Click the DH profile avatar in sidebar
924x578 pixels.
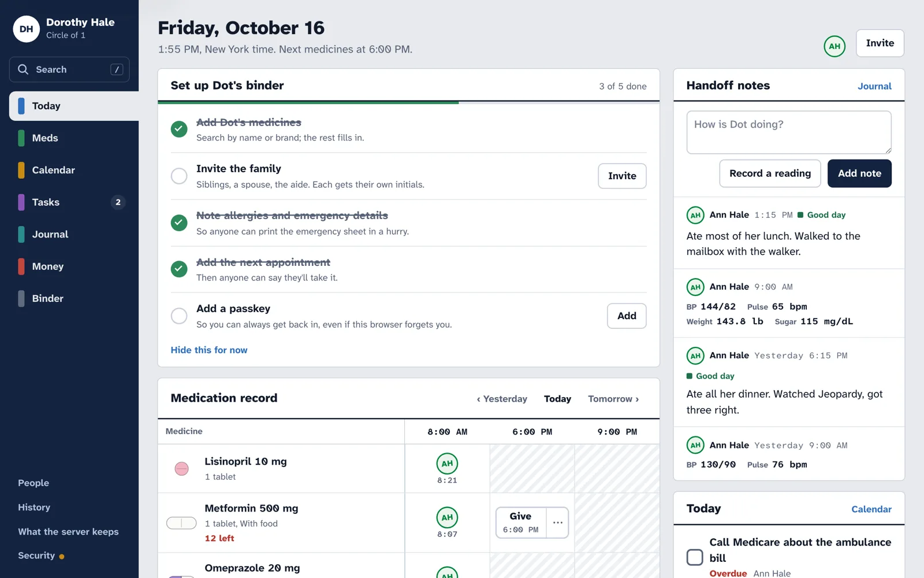27,29
